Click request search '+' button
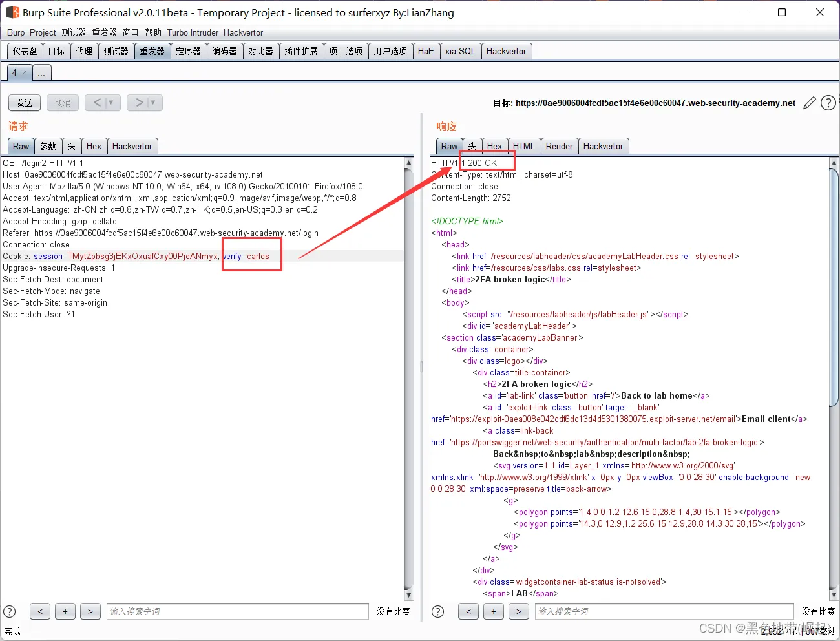 pos(65,611)
